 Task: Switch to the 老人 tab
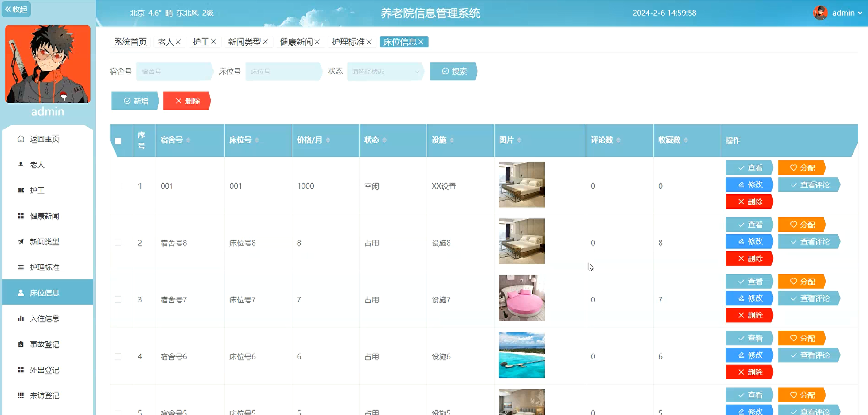165,42
